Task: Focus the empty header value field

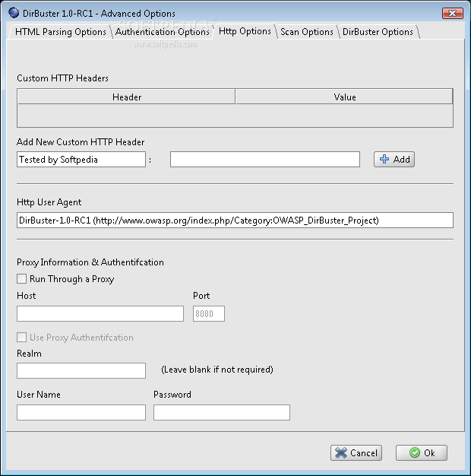Action: (x=265, y=160)
